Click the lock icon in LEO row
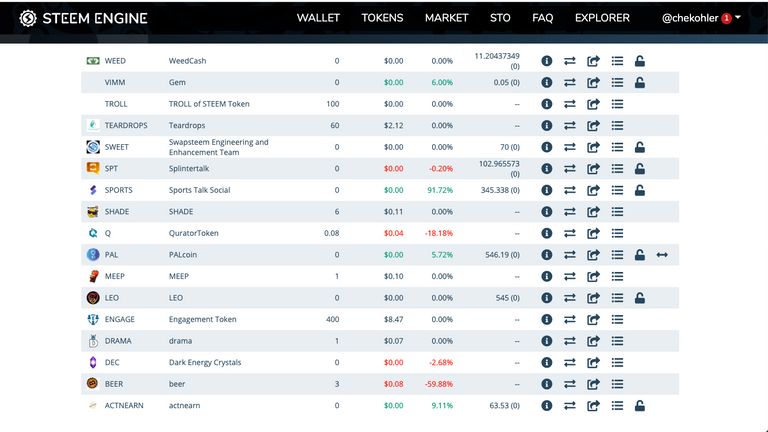This screenshot has width=768, height=432. pyautogui.click(x=640, y=298)
